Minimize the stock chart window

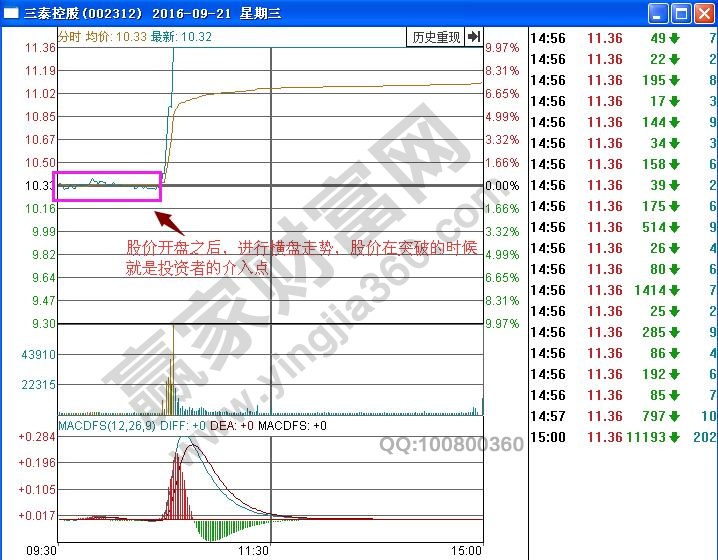pyautogui.click(x=657, y=14)
